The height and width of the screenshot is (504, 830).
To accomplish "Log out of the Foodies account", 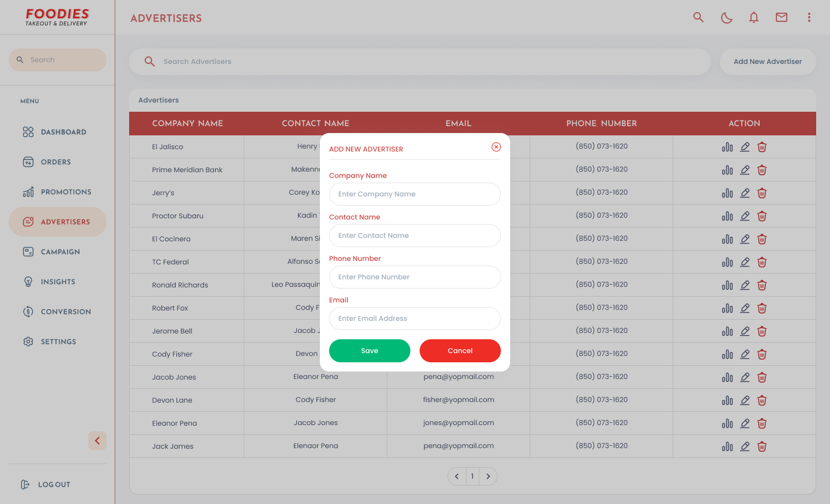I will click(46, 484).
